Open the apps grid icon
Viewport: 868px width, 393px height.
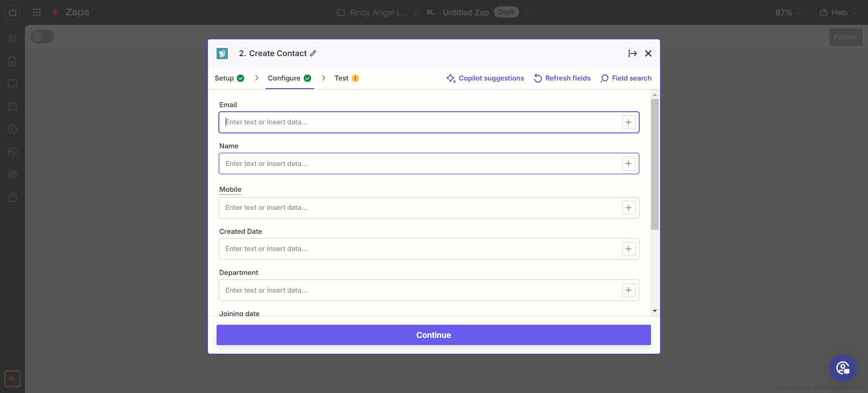click(x=37, y=12)
